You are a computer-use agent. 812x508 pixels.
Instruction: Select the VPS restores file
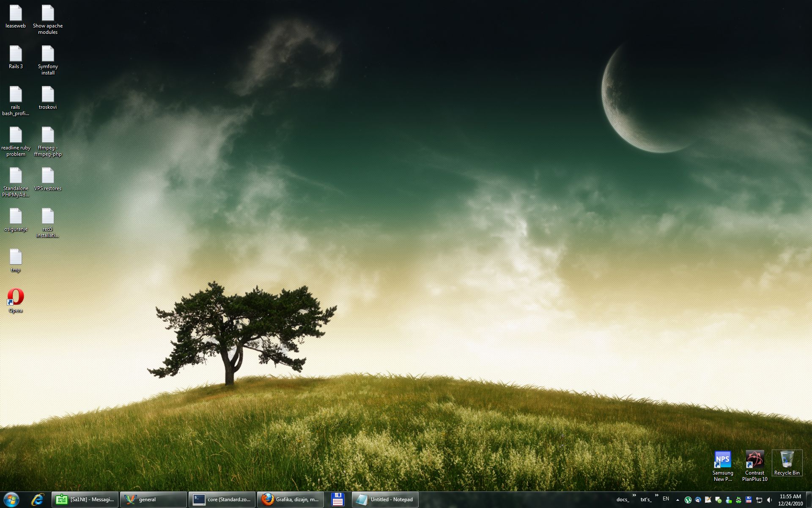[x=48, y=179]
